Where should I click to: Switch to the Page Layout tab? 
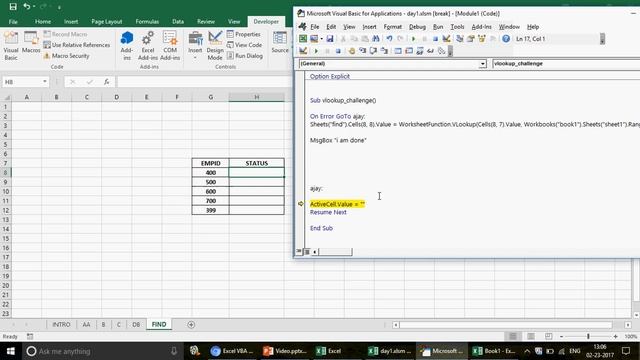click(107, 22)
